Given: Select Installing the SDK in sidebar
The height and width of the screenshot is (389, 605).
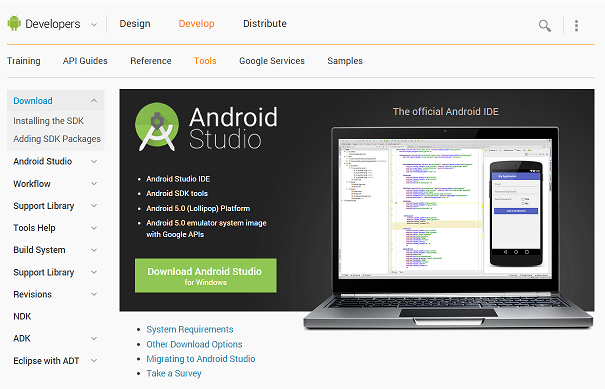Looking at the screenshot, I should coord(48,121).
